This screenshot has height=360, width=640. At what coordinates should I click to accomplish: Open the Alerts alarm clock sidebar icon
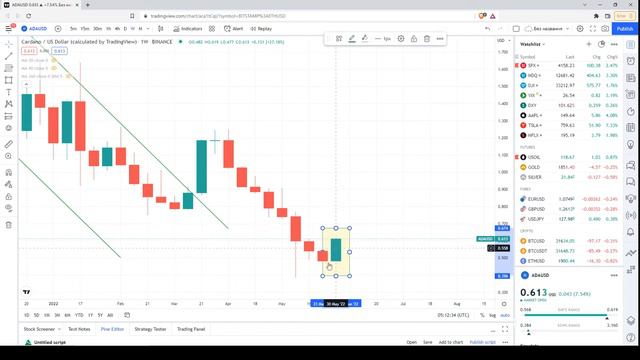[x=631, y=61]
